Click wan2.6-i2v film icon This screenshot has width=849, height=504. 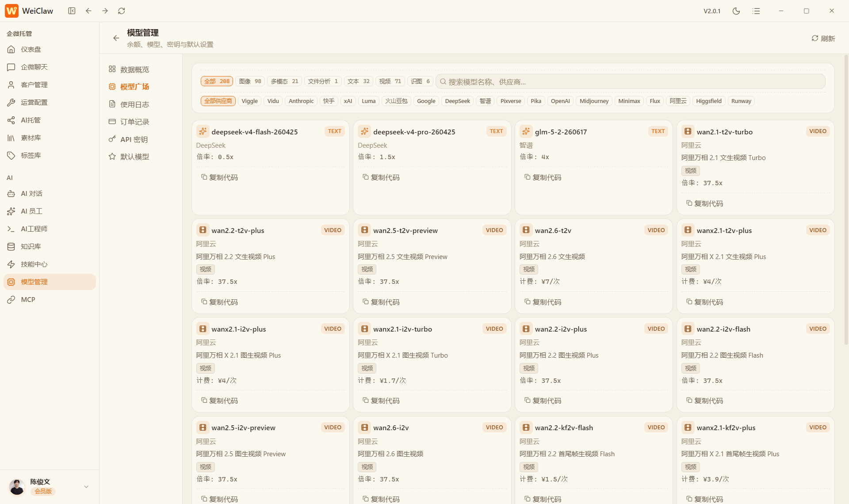364,428
